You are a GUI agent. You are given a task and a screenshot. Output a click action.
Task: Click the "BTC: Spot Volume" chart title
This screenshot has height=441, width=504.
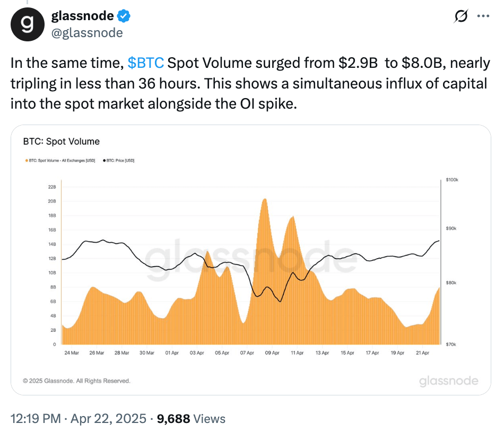point(62,142)
